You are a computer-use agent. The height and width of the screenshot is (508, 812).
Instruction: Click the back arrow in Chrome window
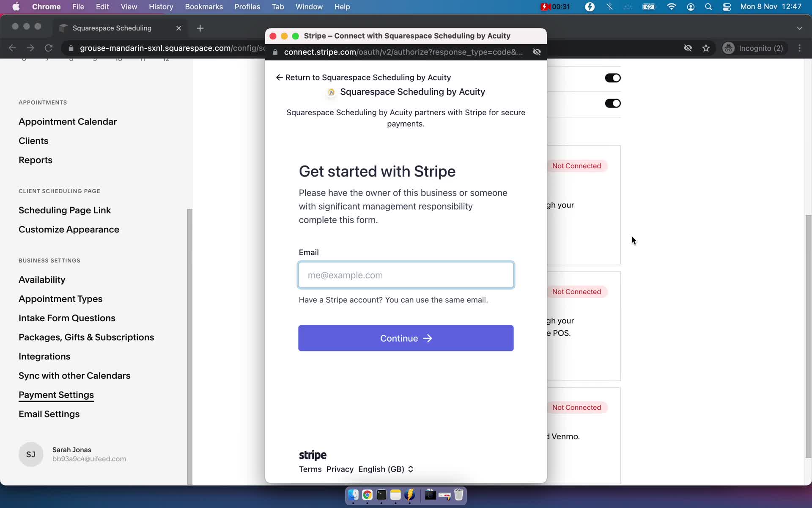click(12, 48)
